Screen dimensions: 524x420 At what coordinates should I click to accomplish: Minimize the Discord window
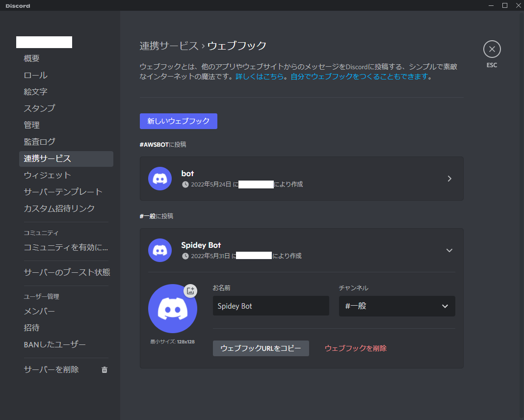491,5
